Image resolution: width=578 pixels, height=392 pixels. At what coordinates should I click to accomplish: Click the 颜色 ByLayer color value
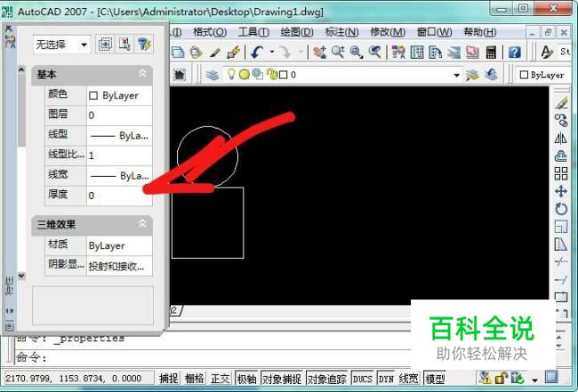pos(119,95)
